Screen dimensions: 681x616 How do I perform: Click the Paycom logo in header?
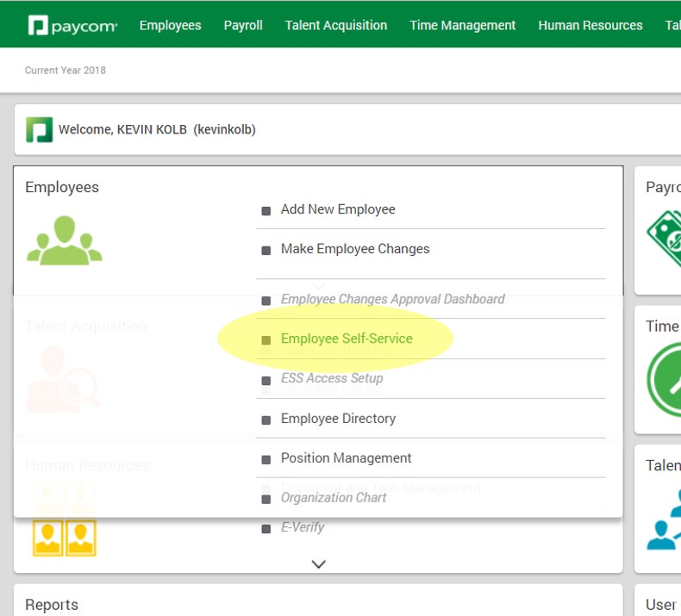(x=72, y=26)
